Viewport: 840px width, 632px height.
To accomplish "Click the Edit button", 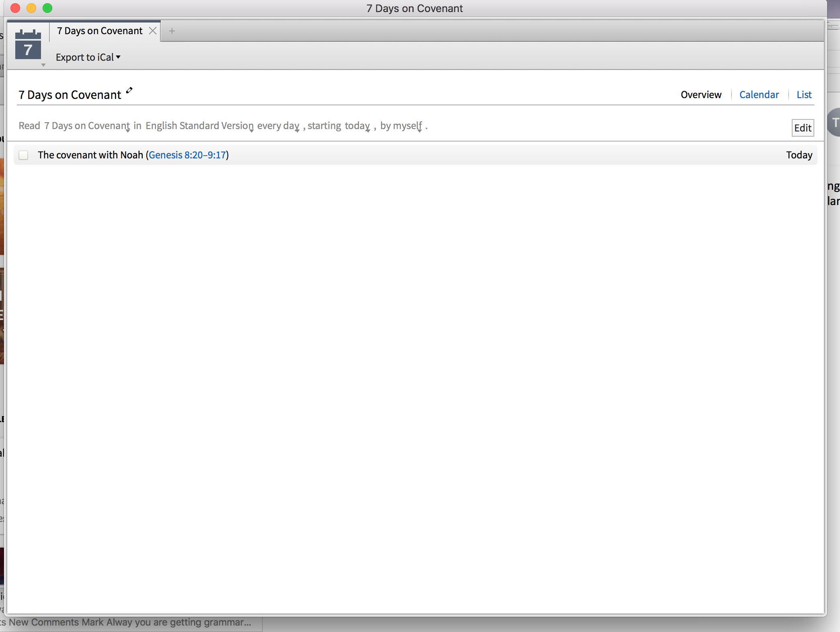I will pyautogui.click(x=803, y=128).
